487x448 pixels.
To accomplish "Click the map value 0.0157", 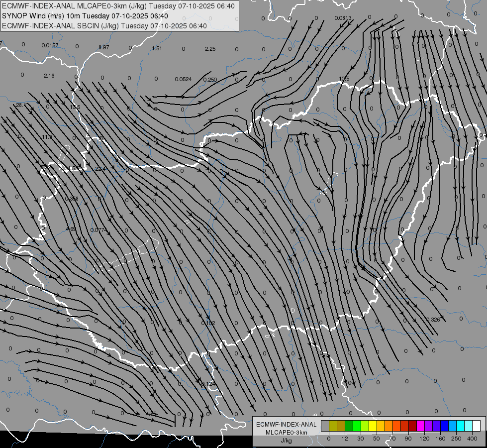I will [50, 45].
